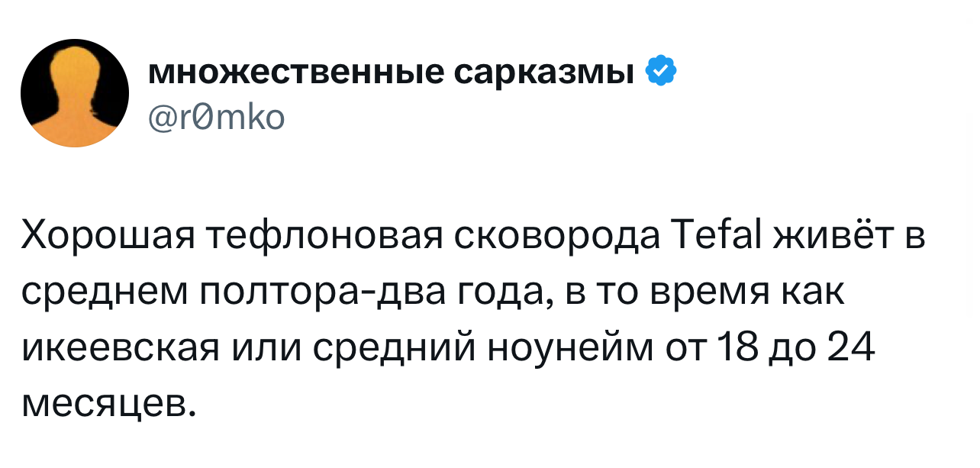
Task: Open the orange silhouette profile avatar
Action: [x=75, y=93]
